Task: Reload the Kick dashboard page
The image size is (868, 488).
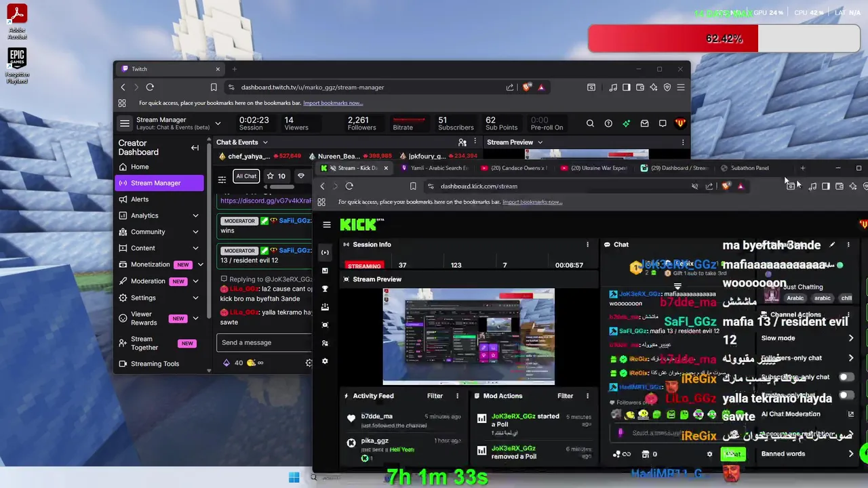Action: pyautogui.click(x=349, y=186)
